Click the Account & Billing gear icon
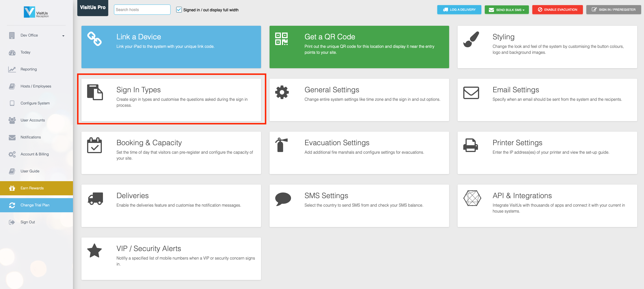 [x=12, y=154]
